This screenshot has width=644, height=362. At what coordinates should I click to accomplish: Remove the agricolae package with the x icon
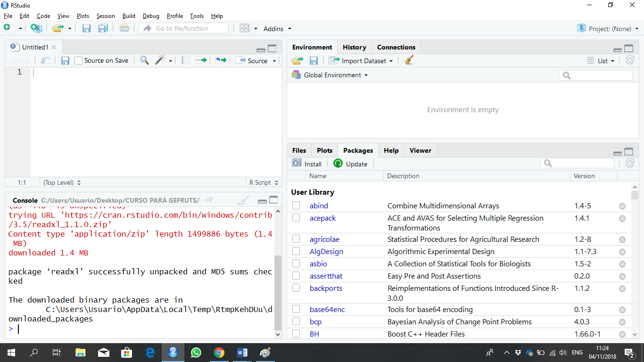622,239
